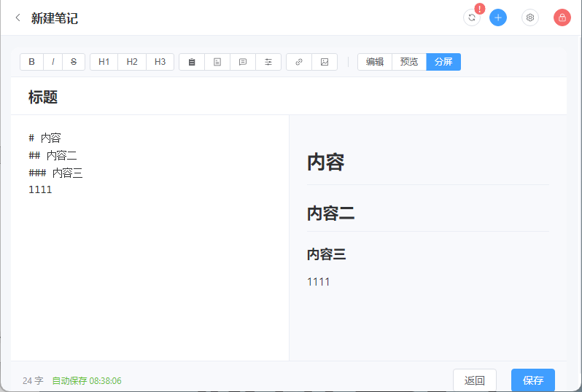582x392 pixels.
Task: Click the divider sliders icon
Action: point(268,62)
